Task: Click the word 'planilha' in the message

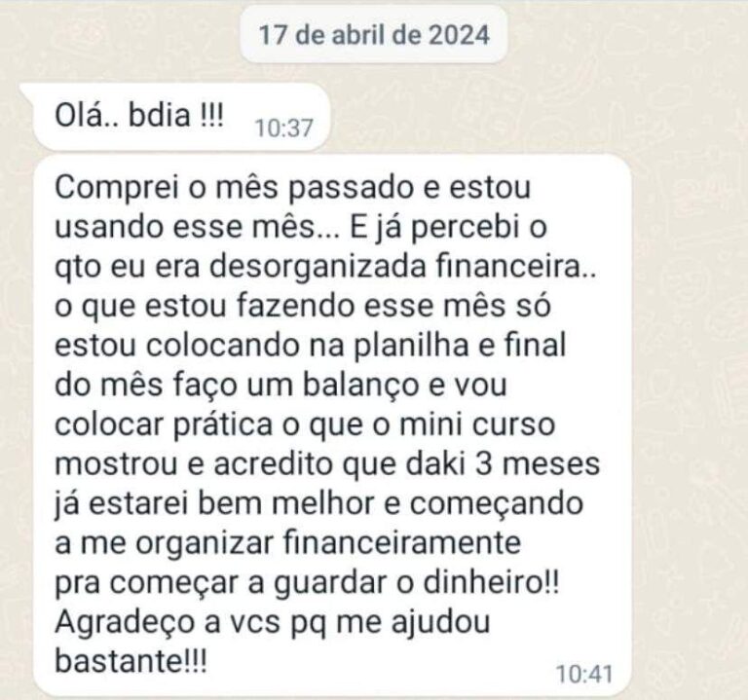Action: pyautogui.click(x=411, y=346)
